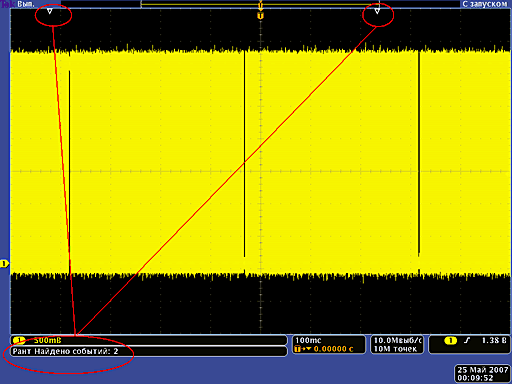Click the yellow channel 1 badge beside 500mB
512x384 pixels.
pos(19,340)
